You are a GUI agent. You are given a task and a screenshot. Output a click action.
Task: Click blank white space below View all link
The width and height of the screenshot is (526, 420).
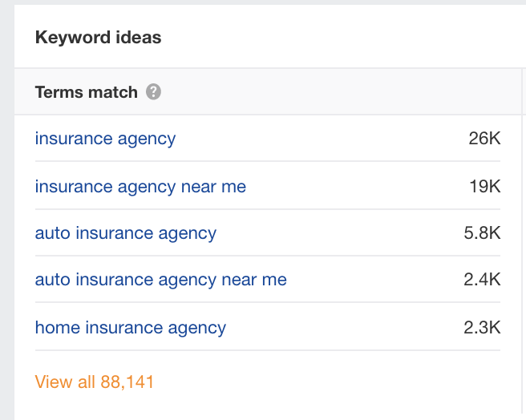269,408
